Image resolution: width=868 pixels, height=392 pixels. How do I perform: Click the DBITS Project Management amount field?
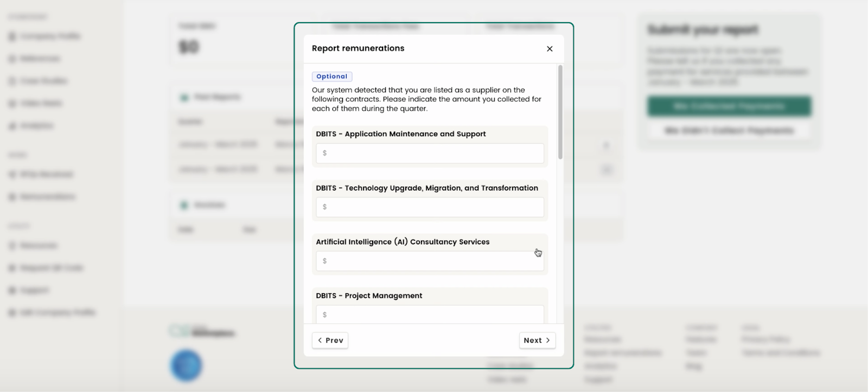430,314
